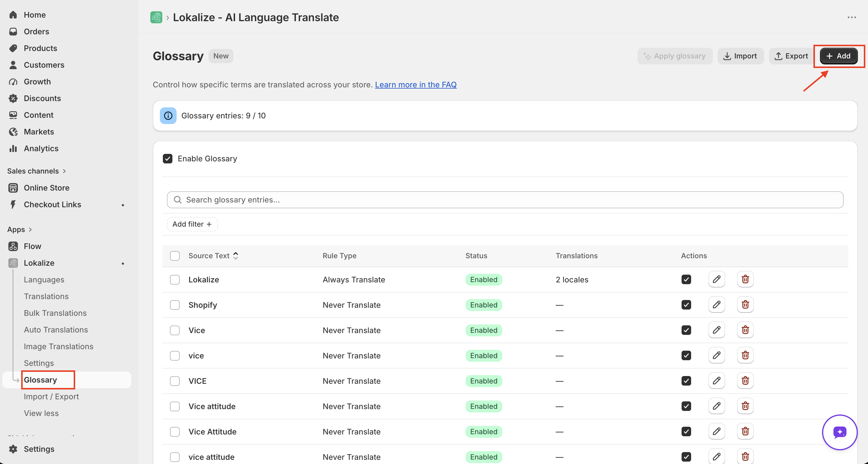868x464 pixels.
Task: Collapse Lokalize submenu with View less
Action: (x=41, y=413)
